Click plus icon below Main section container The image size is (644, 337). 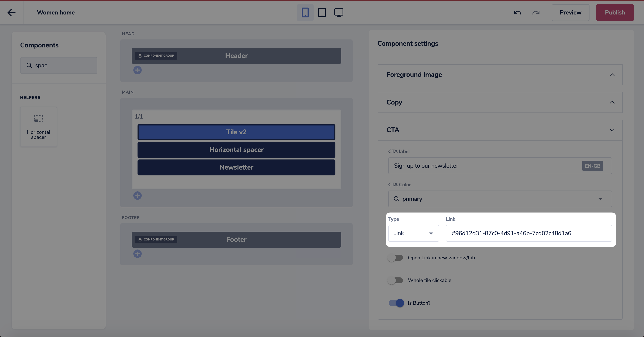click(137, 195)
